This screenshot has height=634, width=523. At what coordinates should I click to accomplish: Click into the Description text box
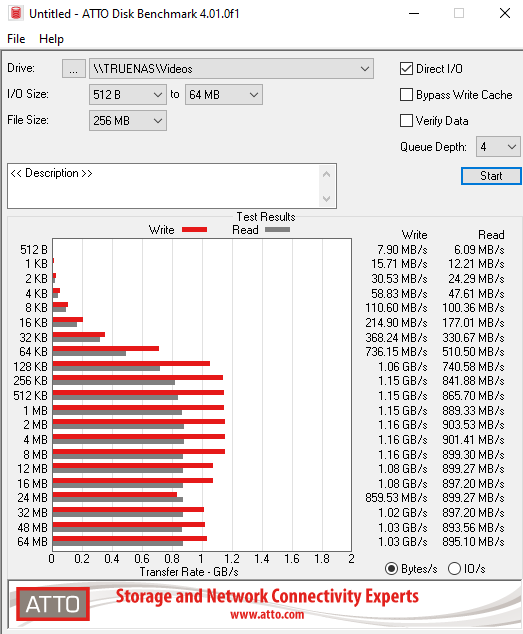tap(164, 186)
